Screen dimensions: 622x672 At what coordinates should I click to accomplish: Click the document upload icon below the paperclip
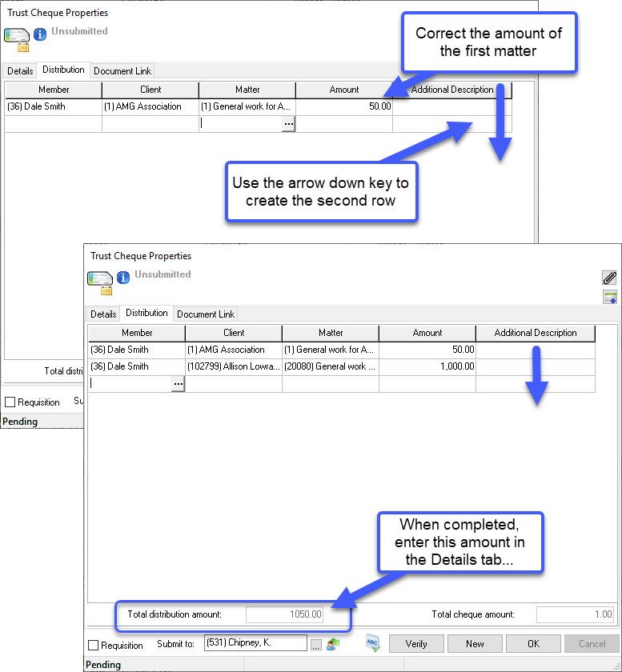609,297
